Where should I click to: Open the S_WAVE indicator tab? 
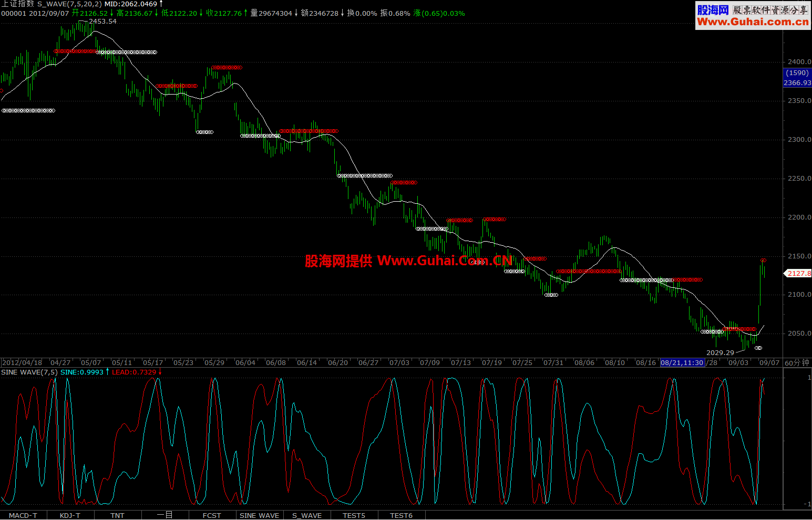(x=307, y=515)
